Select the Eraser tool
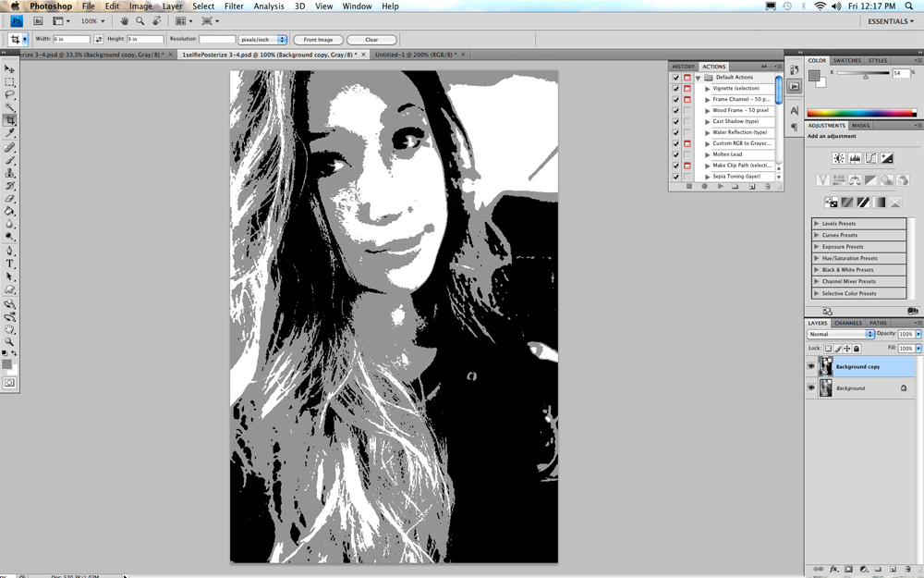The image size is (924, 578). click(x=9, y=199)
